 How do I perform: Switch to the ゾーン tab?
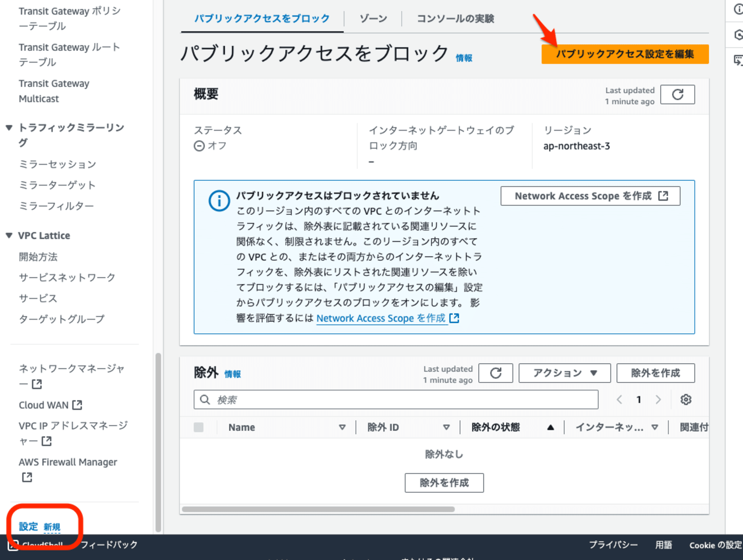point(373,19)
